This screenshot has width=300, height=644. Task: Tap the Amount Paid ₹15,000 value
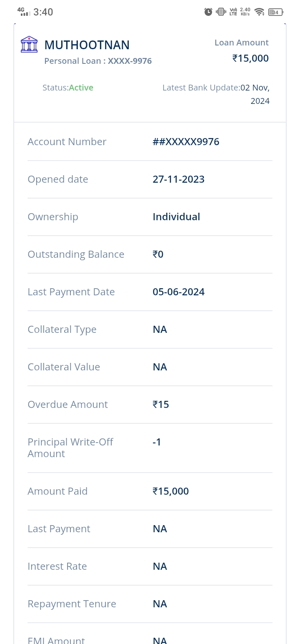coord(170,491)
